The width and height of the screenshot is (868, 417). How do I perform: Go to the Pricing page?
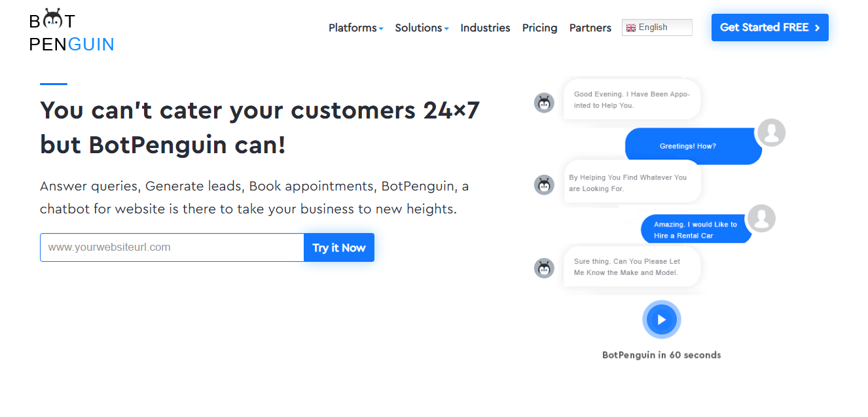[539, 27]
